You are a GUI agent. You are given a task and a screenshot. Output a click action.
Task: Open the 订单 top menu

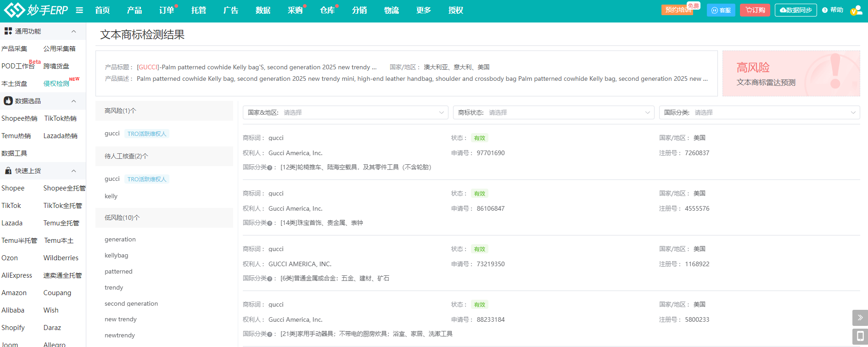pos(167,10)
